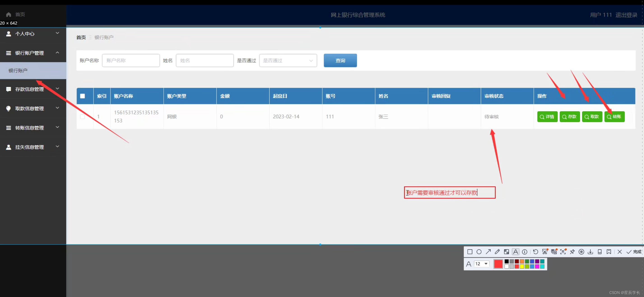The width and height of the screenshot is (644, 297).
Task: Select the mosaic blur tool
Action: coord(506,252)
